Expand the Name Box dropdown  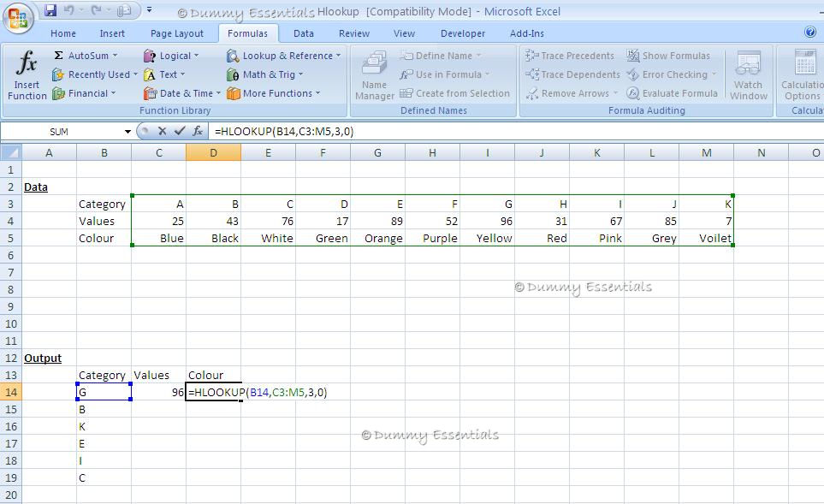127,132
